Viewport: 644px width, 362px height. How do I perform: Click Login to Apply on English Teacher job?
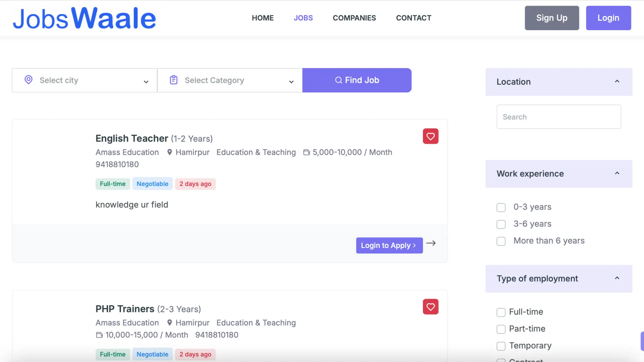pos(389,245)
